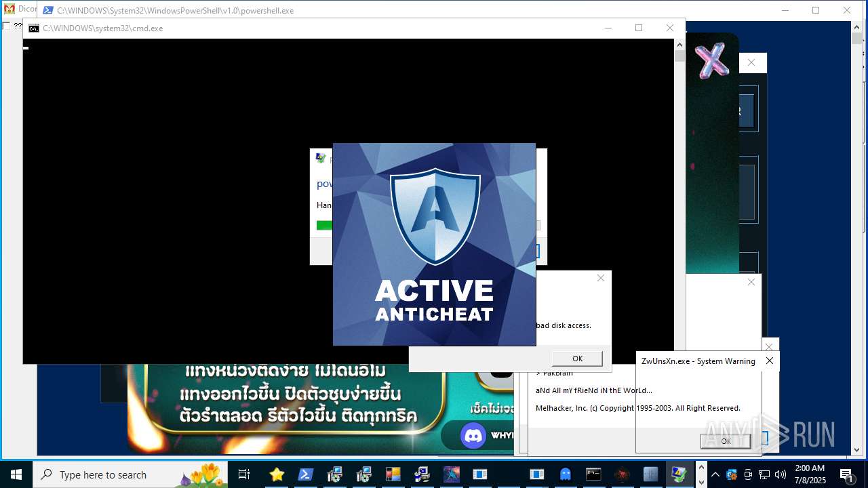
Task: Click the PowerShell scrollbar down arrow
Action: tap(856, 449)
